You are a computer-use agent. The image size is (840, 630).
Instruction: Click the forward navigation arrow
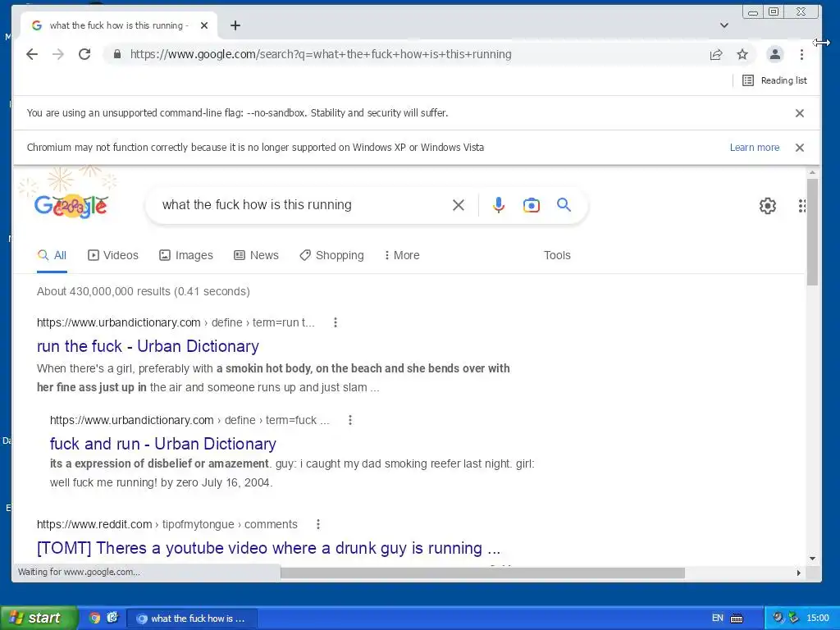coord(58,54)
